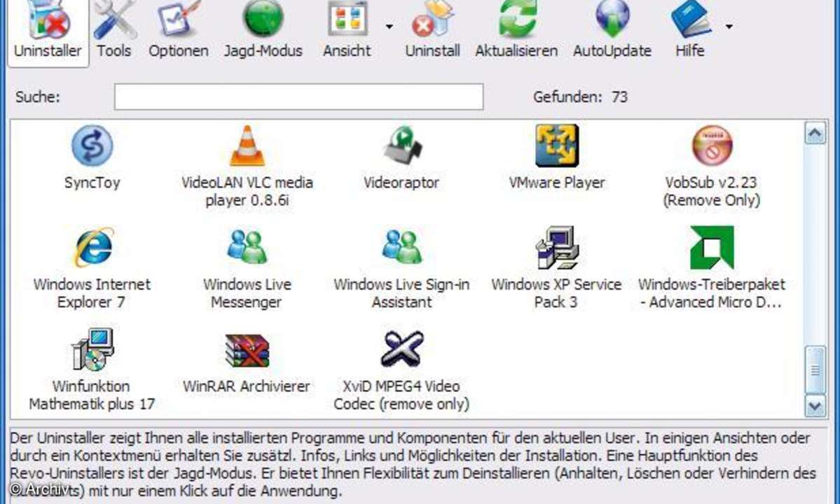Screen dimensions: 840x504
Task: Click the 'Windows XP Service Pack 3' label
Action: pos(556,293)
